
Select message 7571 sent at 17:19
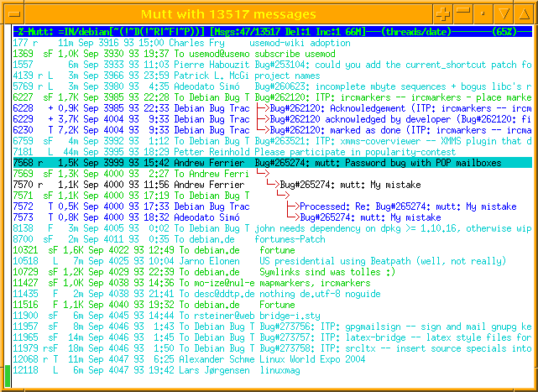pos(273,196)
